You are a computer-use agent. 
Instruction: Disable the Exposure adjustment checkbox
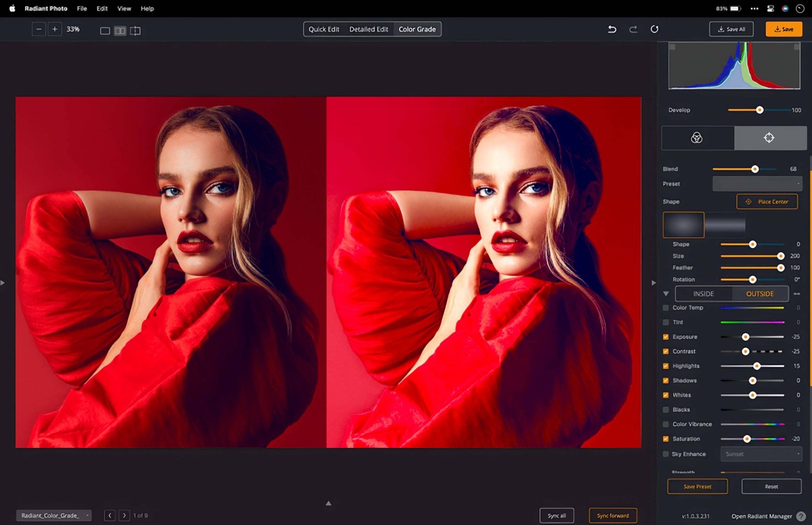coord(666,337)
